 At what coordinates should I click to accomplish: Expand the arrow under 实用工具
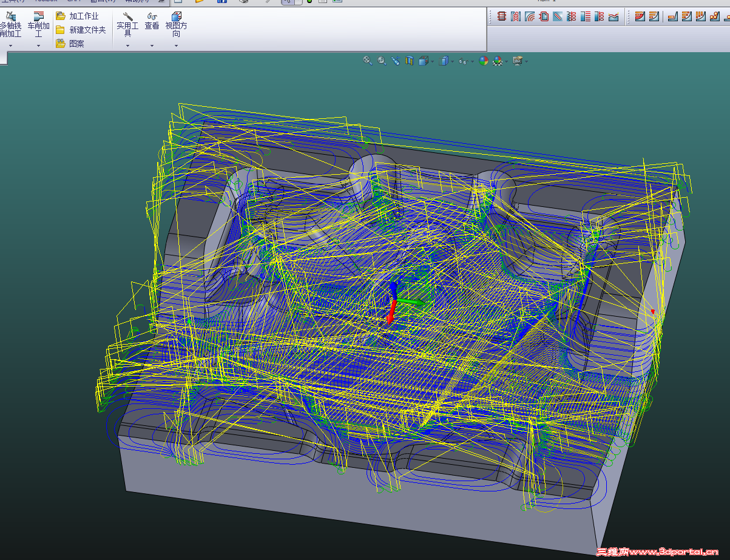tap(127, 46)
